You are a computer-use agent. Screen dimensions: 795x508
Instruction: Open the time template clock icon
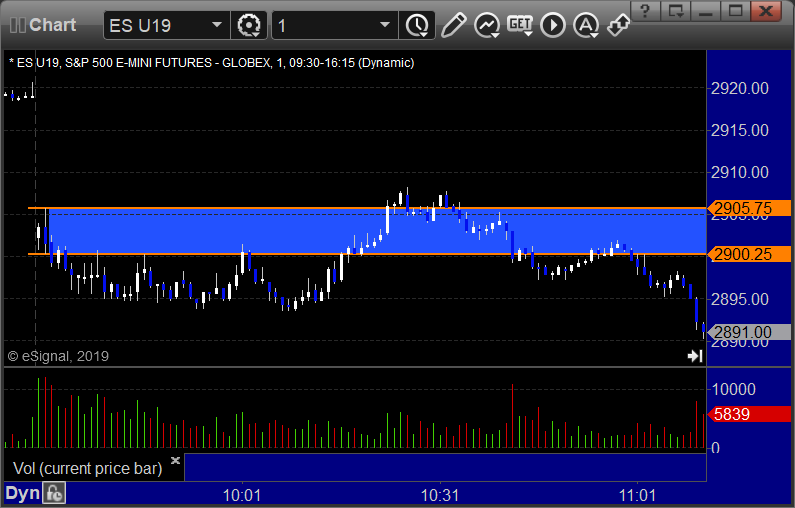(x=417, y=25)
